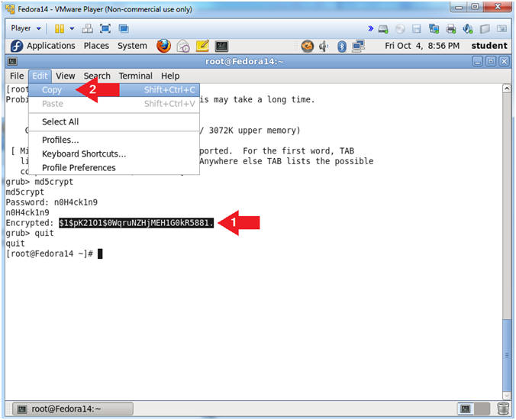516x420 pixels.
Task: Click the floppy drive device icon
Action: [x=417, y=29]
